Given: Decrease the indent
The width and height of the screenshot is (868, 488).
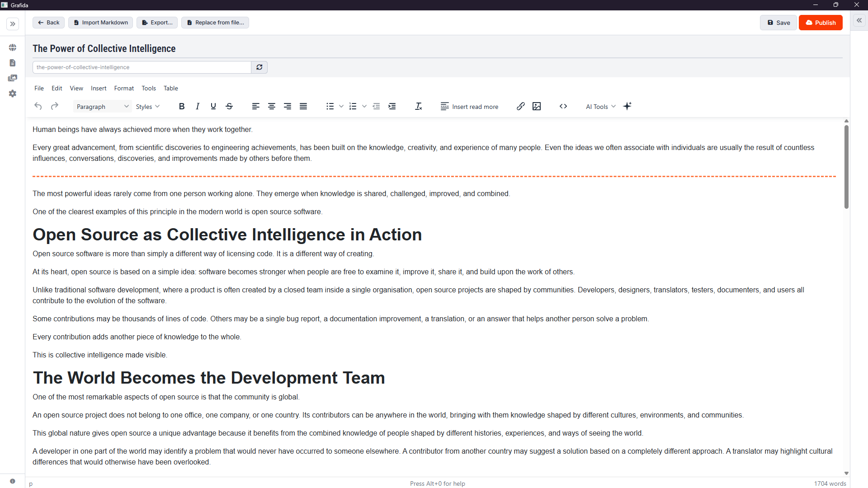Looking at the screenshot, I should coord(376,106).
